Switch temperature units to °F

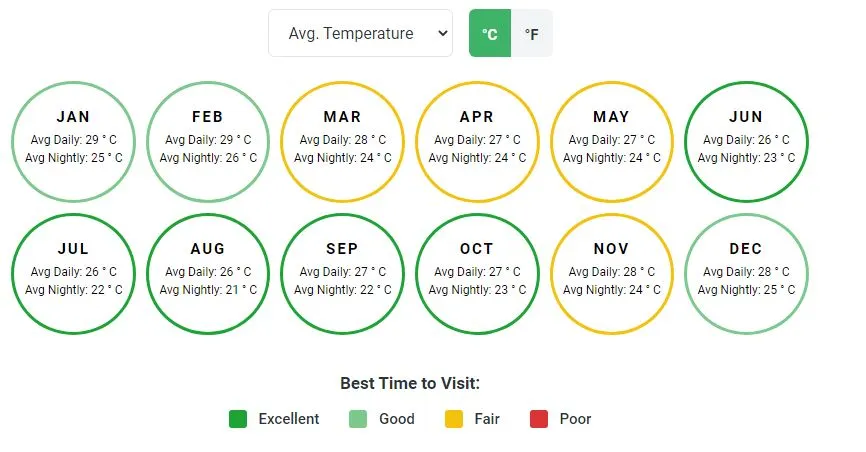coord(532,33)
